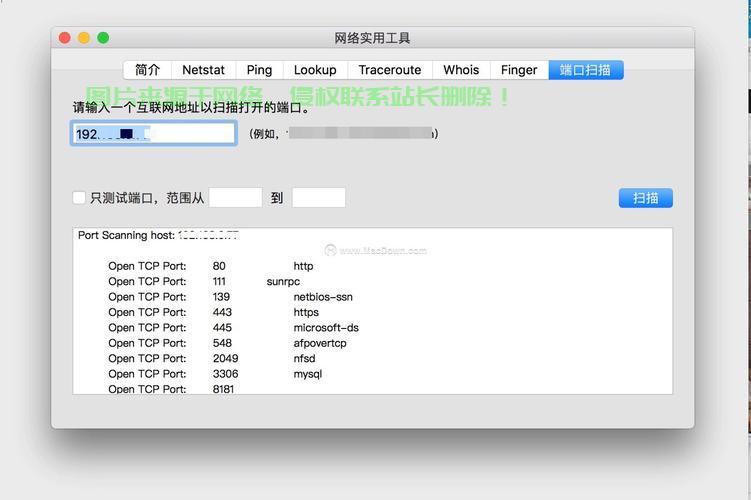
Task: Go to the Lookup tab
Action: [x=315, y=70]
